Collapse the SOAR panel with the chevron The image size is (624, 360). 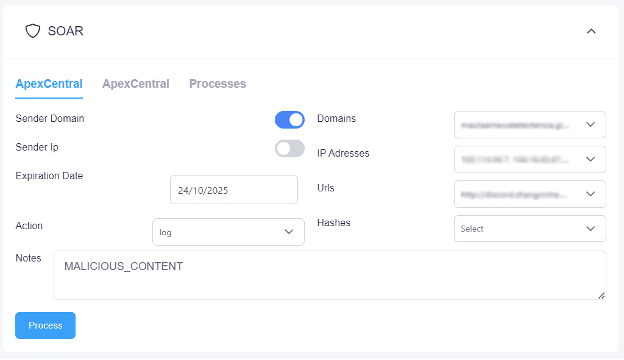pyautogui.click(x=591, y=31)
